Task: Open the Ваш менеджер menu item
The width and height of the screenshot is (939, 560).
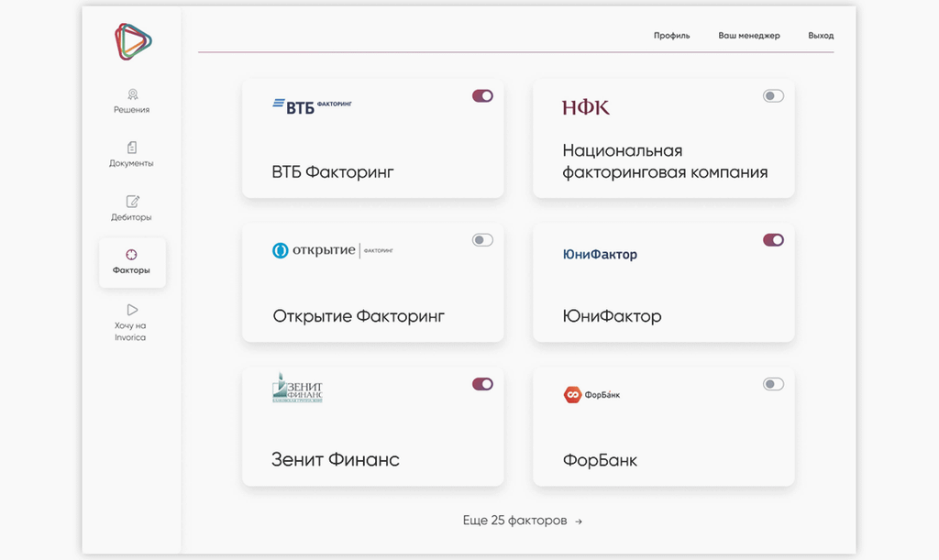Action: pyautogui.click(x=749, y=36)
